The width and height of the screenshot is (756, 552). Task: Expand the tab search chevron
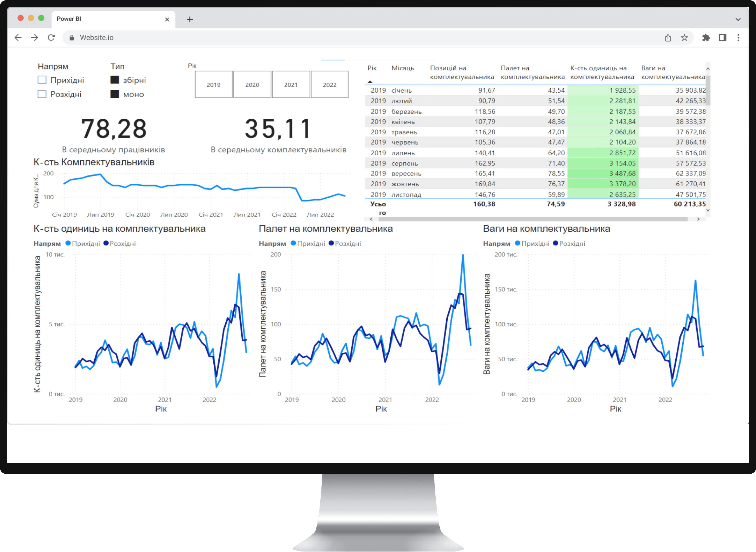pyautogui.click(x=738, y=19)
